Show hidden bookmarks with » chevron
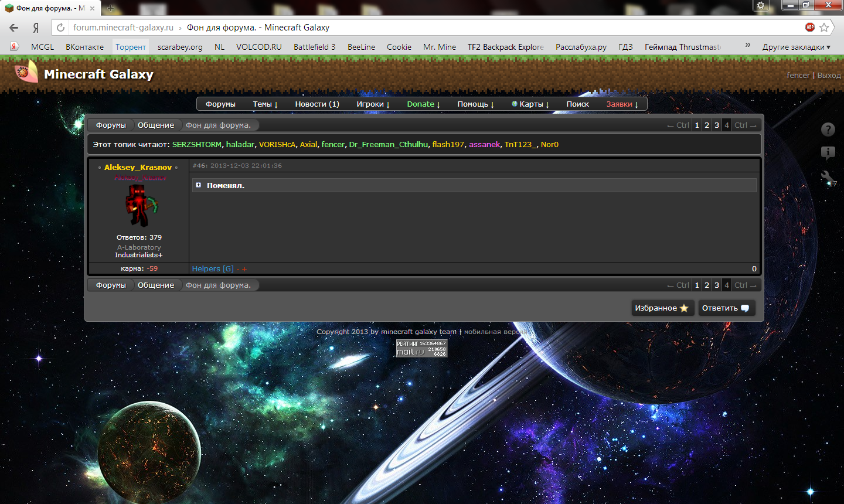 pyautogui.click(x=747, y=45)
